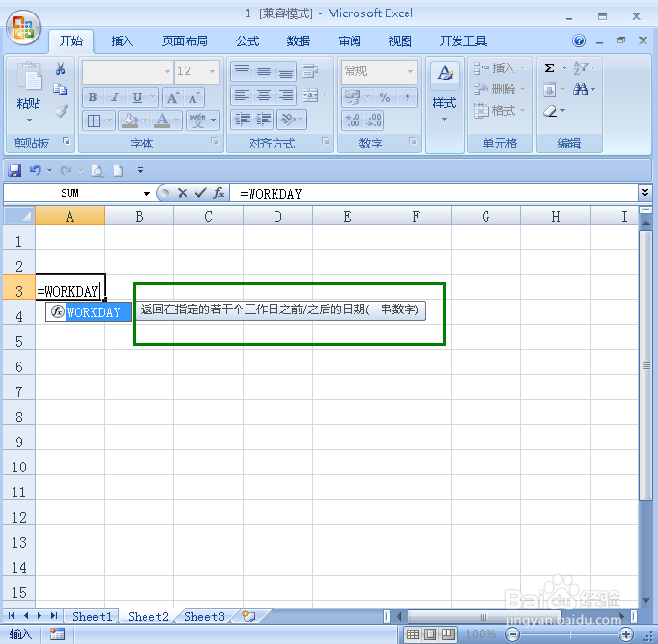Click the Fill down arrow icon
This screenshot has height=644, width=658.
[x=549, y=90]
